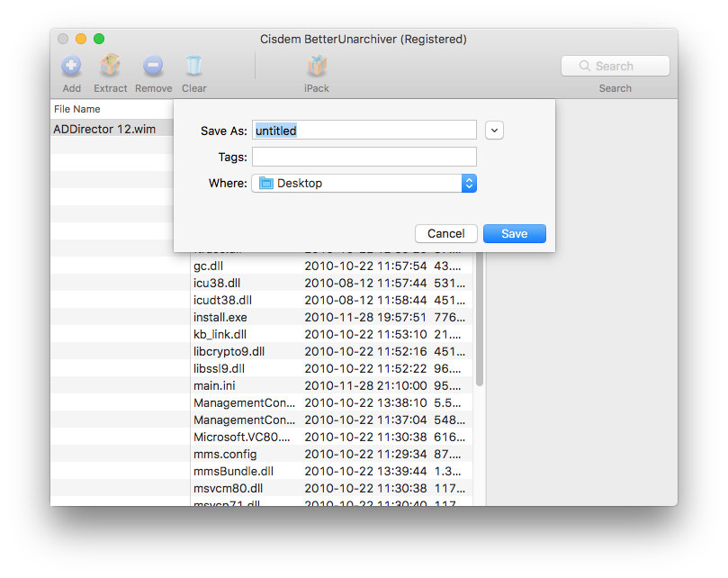Click the Extract toolbar icon
This screenshot has width=728, height=578.
pos(110,65)
